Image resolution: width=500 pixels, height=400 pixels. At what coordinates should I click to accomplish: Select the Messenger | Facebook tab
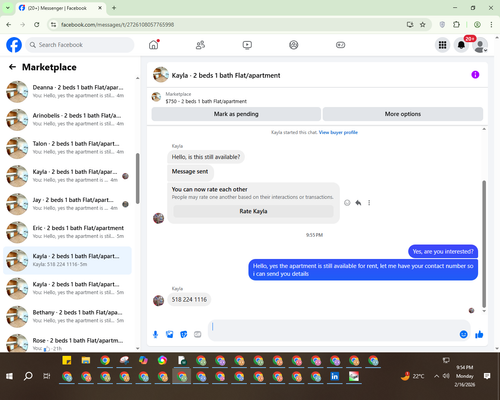pos(60,8)
